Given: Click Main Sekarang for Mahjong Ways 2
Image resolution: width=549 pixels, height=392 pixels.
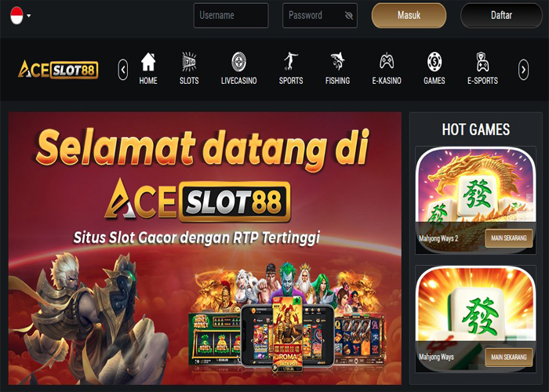Looking at the screenshot, I should point(509,238).
